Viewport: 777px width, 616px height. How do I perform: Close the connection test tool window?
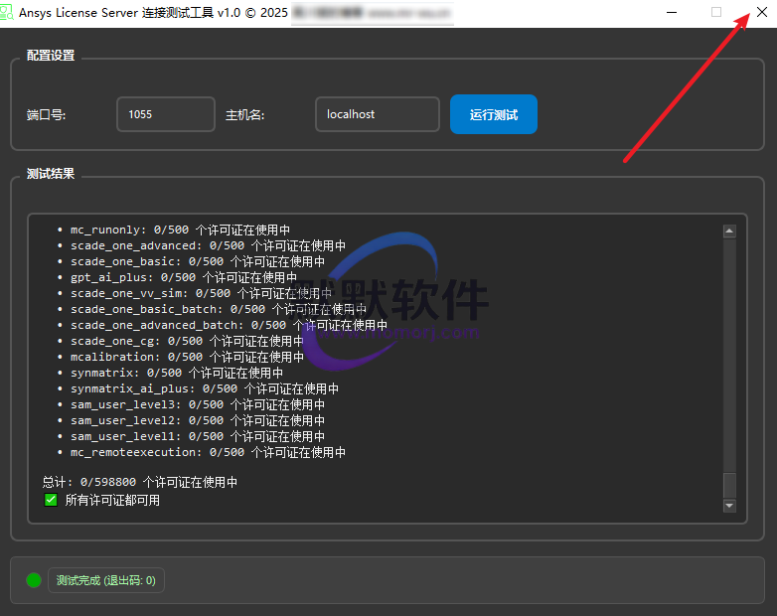tap(761, 12)
